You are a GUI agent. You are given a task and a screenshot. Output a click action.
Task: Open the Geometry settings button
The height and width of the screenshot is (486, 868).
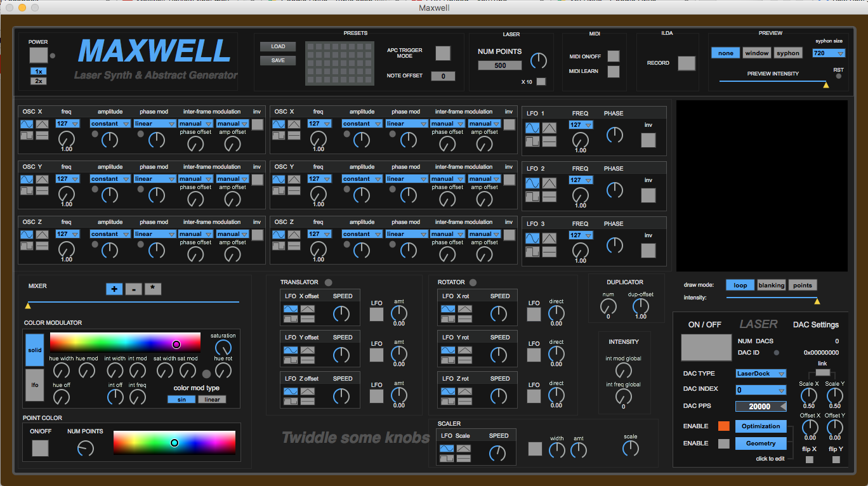point(761,443)
